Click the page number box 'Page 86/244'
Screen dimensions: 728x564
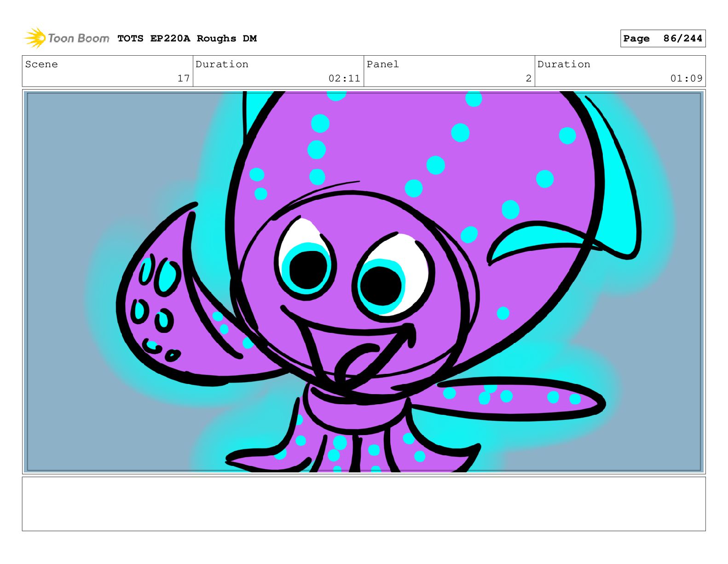coord(663,39)
